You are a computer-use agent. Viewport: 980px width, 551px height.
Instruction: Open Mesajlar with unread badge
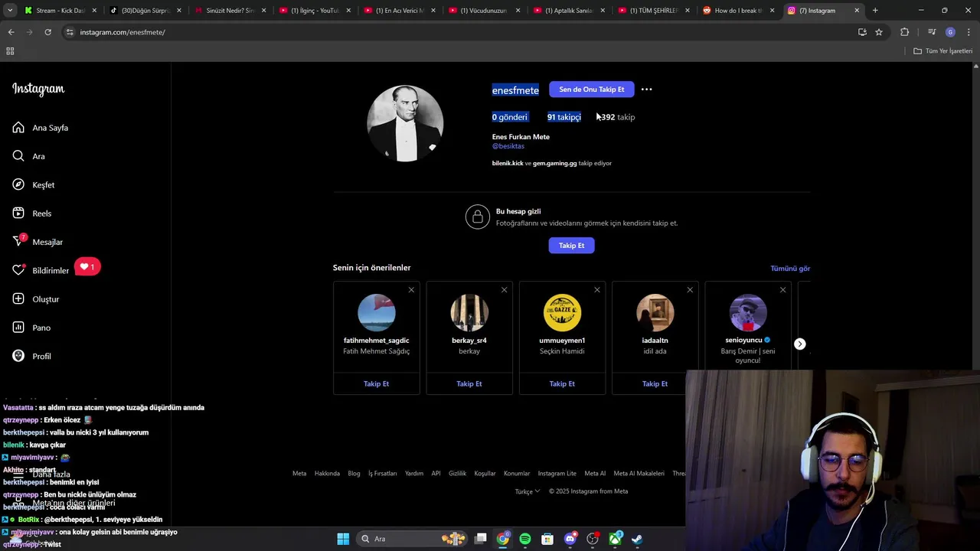(38, 242)
